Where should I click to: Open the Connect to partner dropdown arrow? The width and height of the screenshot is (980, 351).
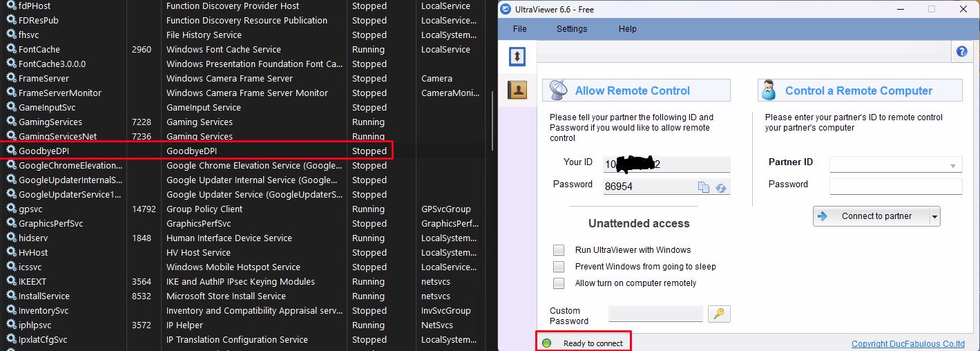[934, 216]
